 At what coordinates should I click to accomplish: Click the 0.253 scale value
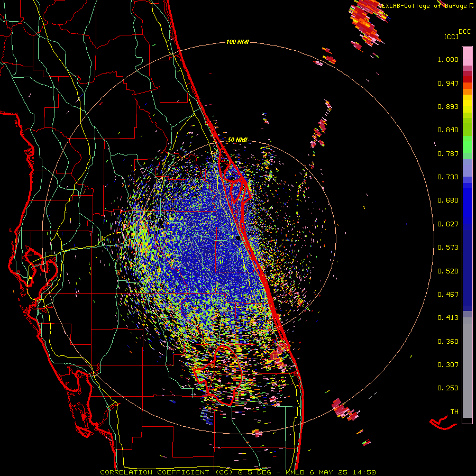(448, 388)
